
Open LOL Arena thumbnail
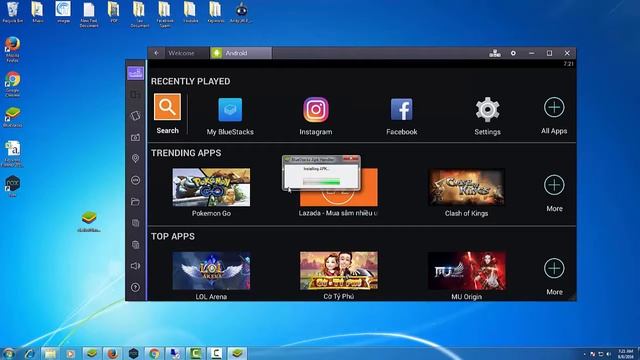pos(211,271)
